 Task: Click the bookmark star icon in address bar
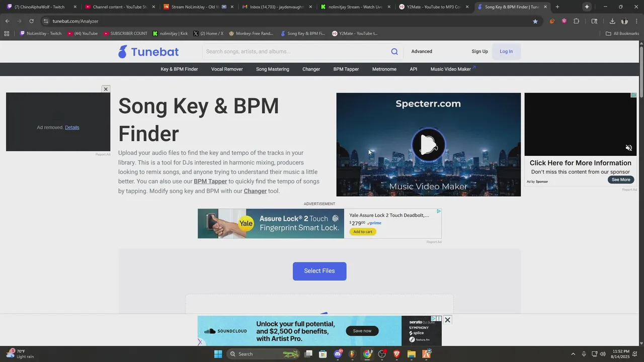point(535,21)
